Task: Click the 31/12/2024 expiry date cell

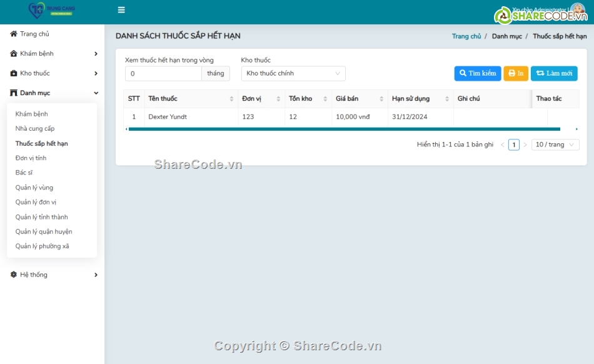Action: (421, 117)
